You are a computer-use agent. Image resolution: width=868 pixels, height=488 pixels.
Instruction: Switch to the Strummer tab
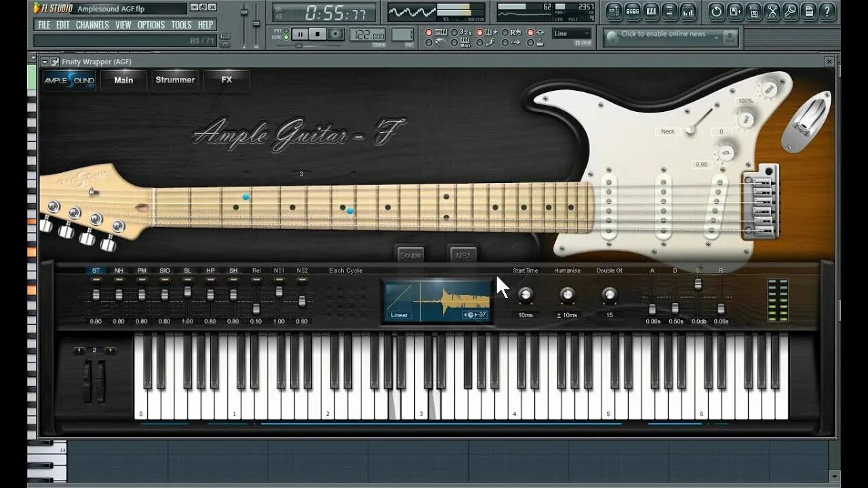pyautogui.click(x=175, y=80)
